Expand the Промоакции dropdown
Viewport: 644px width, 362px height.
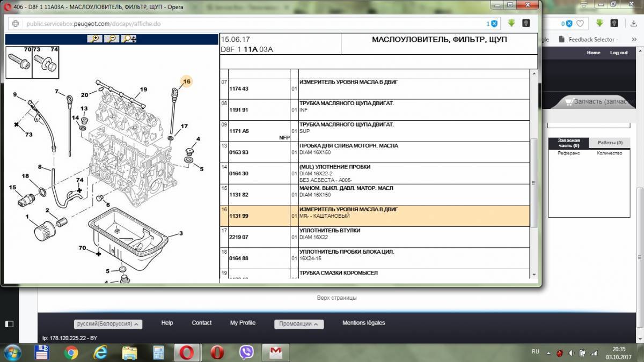pos(298,324)
